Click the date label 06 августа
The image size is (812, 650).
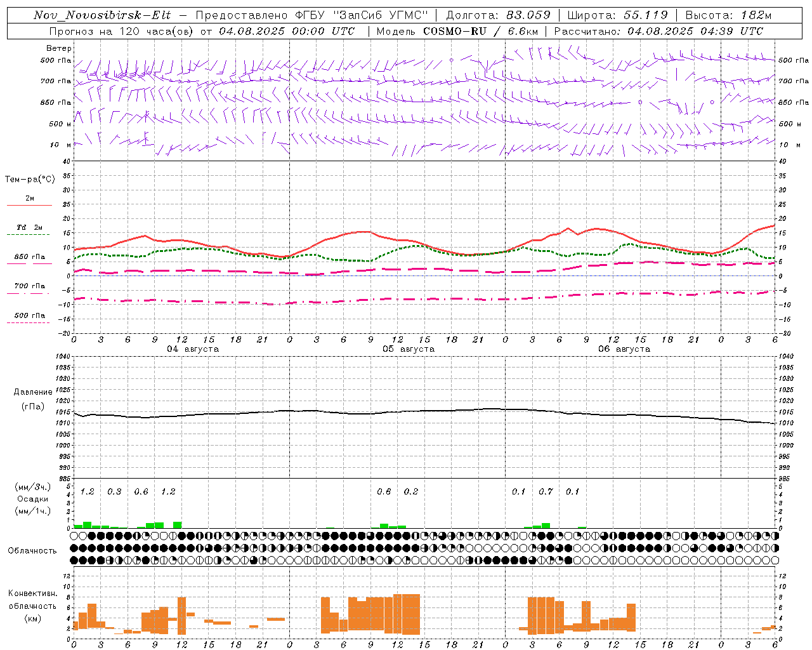click(x=624, y=349)
